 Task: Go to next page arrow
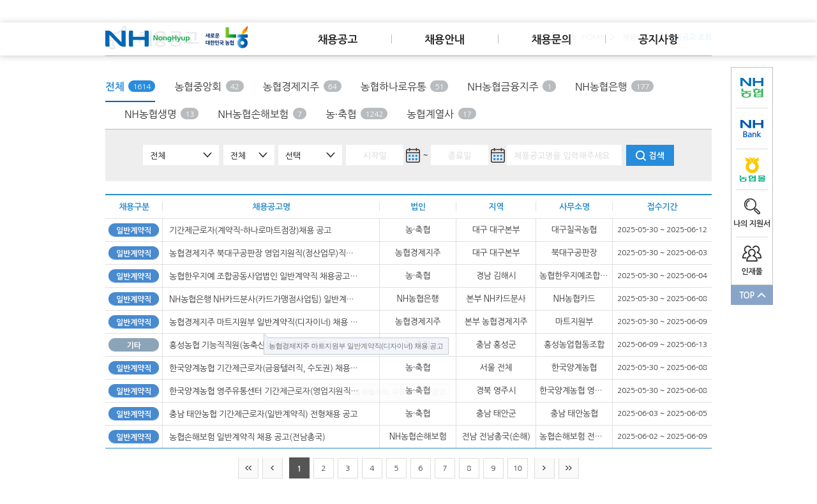[544, 468]
